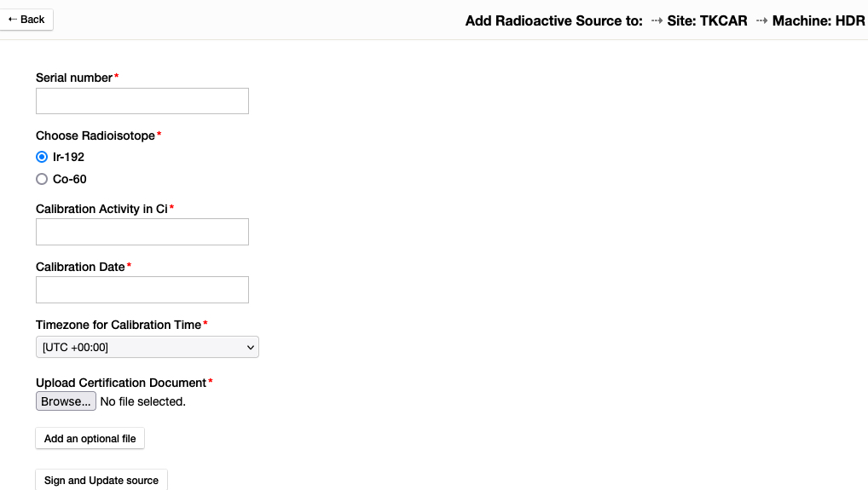Image resolution: width=868 pixels, height=490 pixels.
Task: Click the Calibration Activity in Ci field
Action: coord(142,232)
